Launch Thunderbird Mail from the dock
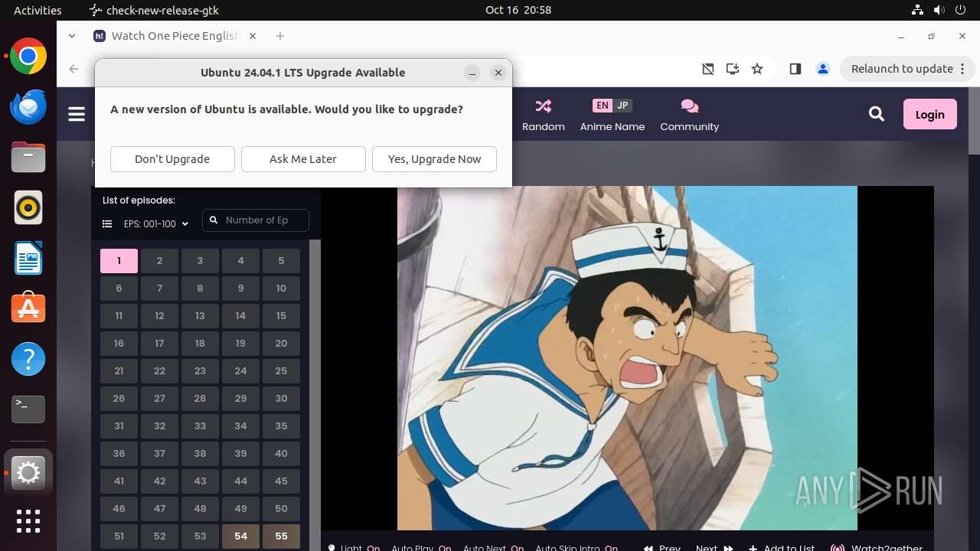Image resolution: width=980 pixels, height=551 pixels. (x=28, y=106)
